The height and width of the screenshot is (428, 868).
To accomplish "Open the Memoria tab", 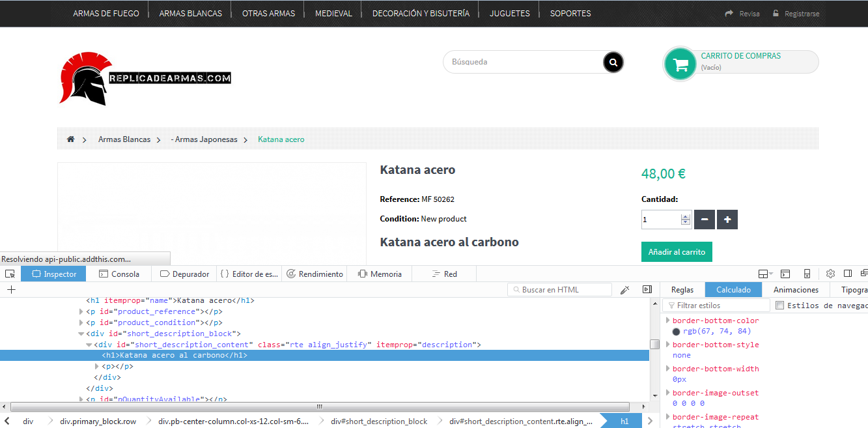I will click(380, 274).
